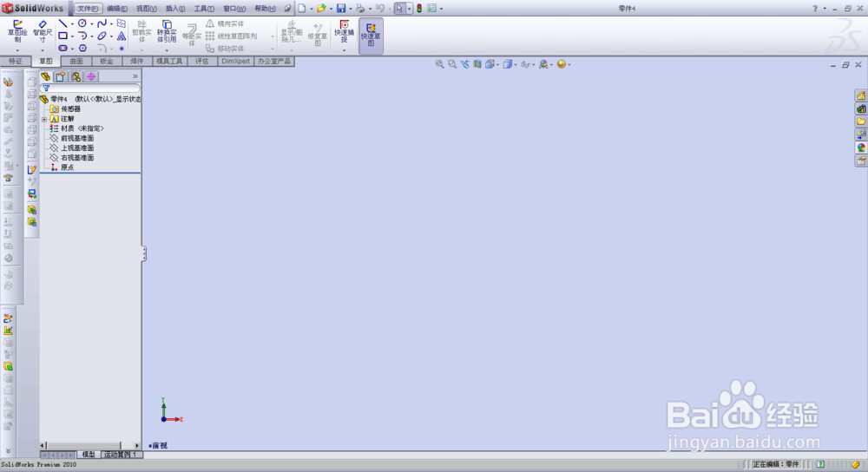
Task: Select the Spline sketch tool
Action: point(102,23)
